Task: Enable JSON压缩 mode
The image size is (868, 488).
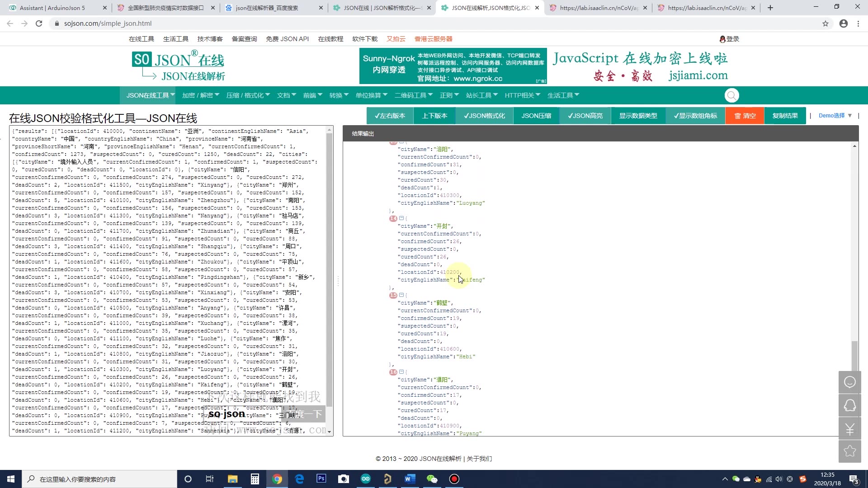Action: 536,116
